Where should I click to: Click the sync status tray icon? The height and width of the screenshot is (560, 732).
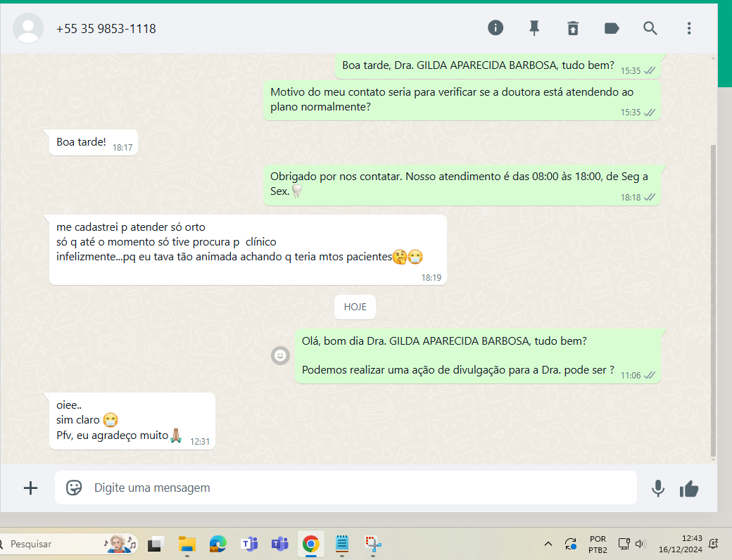click(x=571, y=544)
